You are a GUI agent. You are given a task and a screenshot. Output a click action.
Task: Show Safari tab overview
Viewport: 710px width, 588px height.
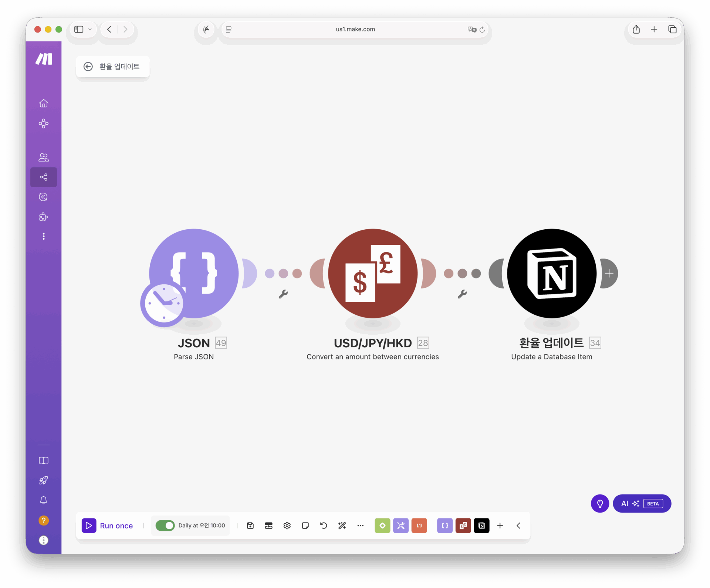coord(672,29)
